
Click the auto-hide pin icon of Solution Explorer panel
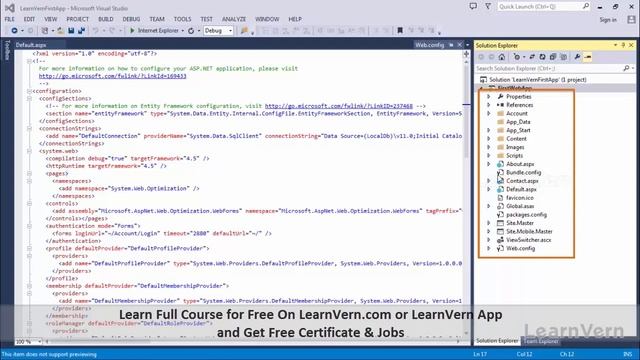click(623, 45)
